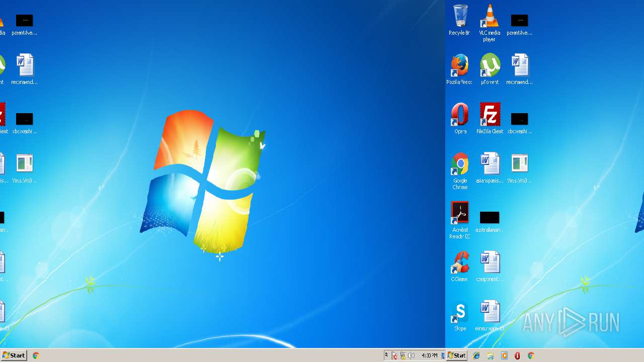The height and width of the screenshot is (362, 644).
Task: Open Acrobat Reader DC shortcut
Action: coord(460,220)
